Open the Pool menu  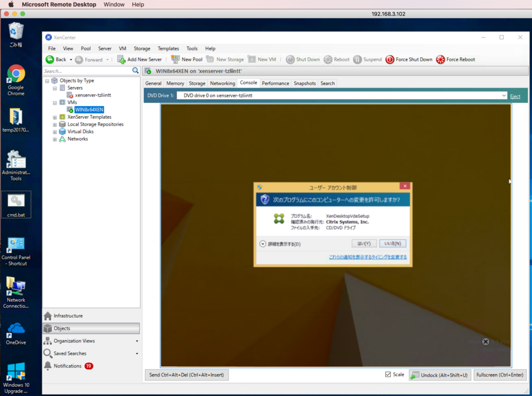(86, 48)
